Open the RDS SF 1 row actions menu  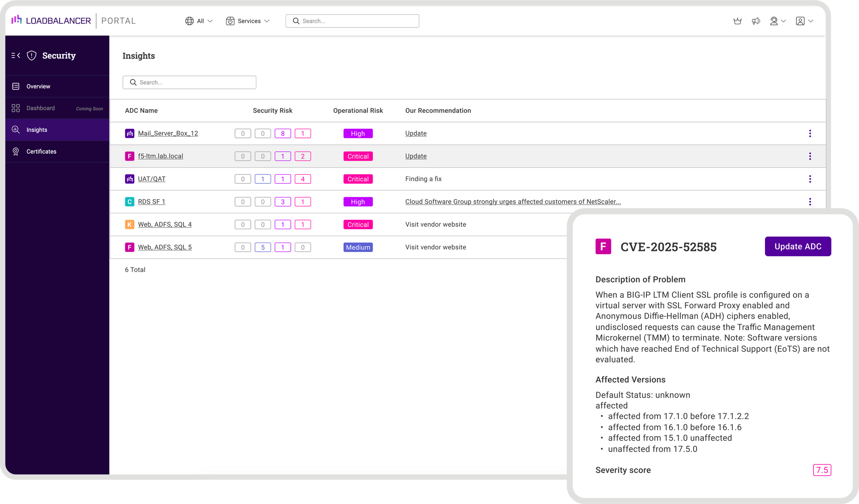click(810, 202)
